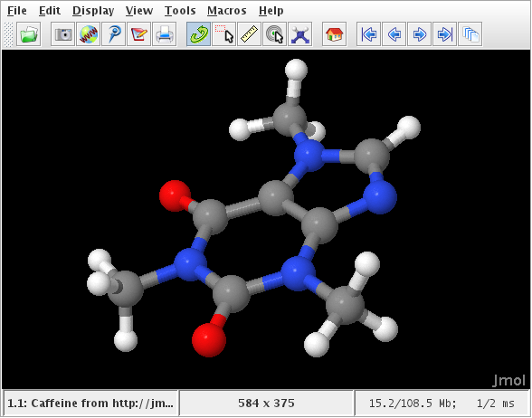Go to first frame arrow
Screen dimensions: 532x418
[x=369, y=34]
